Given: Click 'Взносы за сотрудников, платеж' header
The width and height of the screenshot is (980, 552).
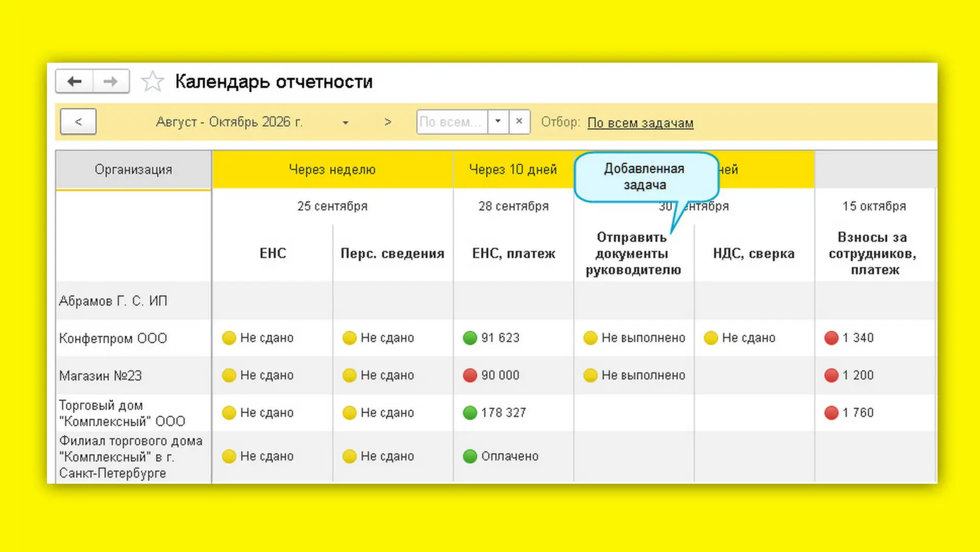Looking at the screenshot, I should tap(874, 254).
